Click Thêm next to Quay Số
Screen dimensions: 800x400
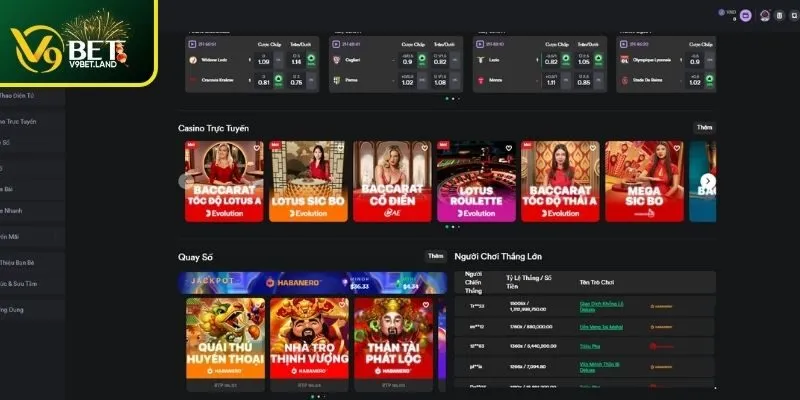435,256
